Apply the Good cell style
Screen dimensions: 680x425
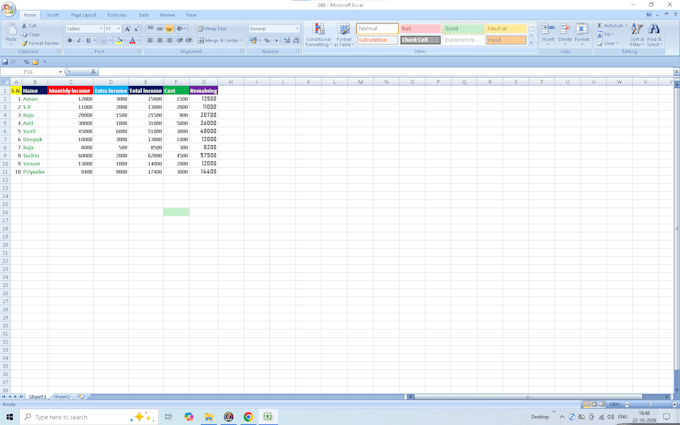(x=463, y=29)
